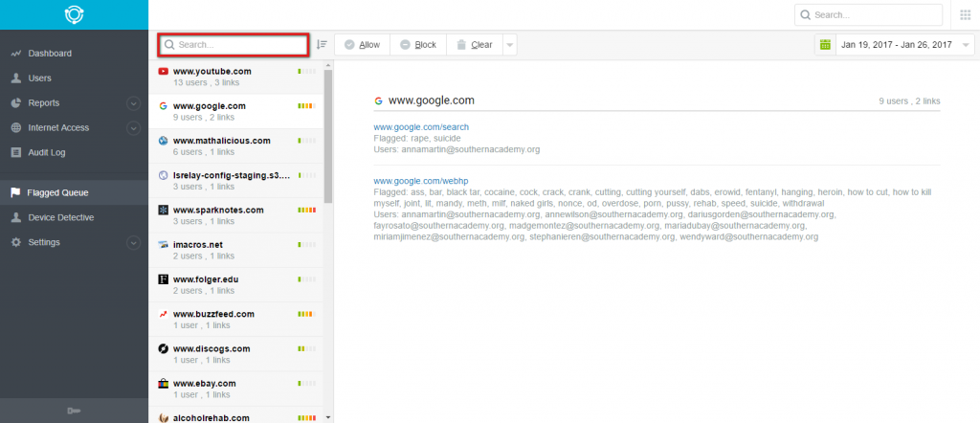Click the Block button
Viewport: 980px width, 423px height.
pyautogui.click(x=418, y=45)
